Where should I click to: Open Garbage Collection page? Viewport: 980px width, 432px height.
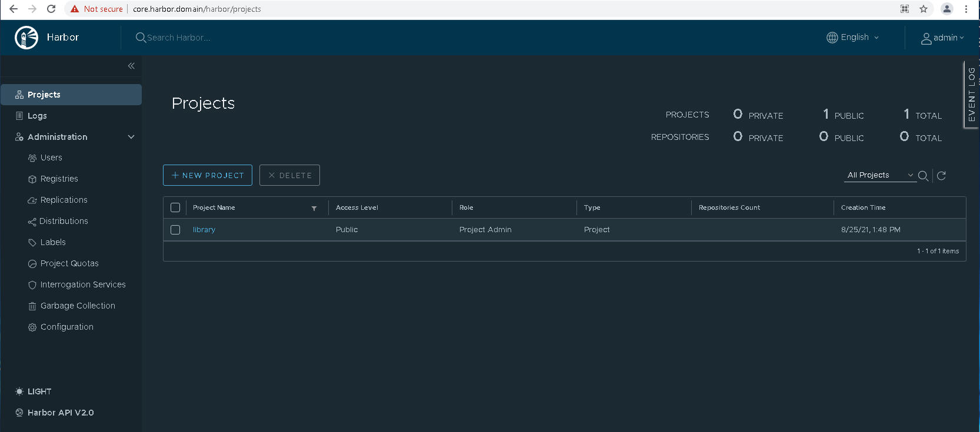click(78, 306)
